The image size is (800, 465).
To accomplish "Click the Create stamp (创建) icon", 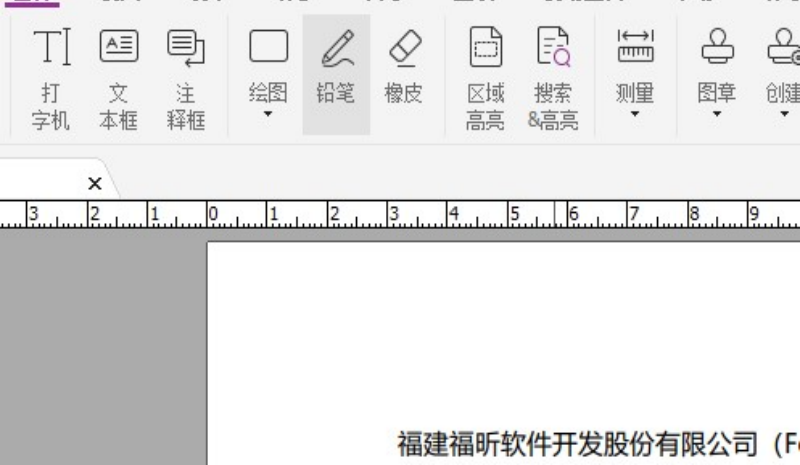I will click(784, 46).
